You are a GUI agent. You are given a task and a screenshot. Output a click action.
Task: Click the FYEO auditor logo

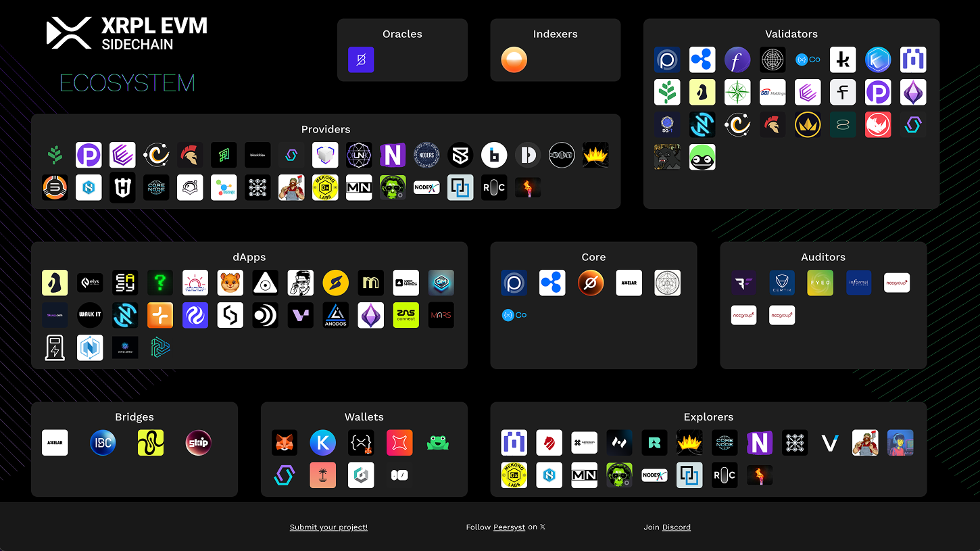click(820, 283)
